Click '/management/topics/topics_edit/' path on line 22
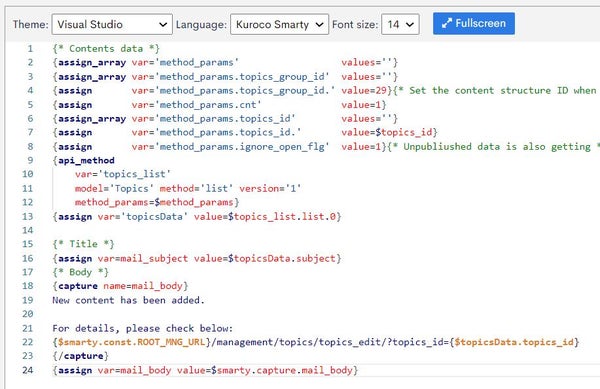This screenshot has height=389, width=600. pyautogui.click(x=299, y=342)
